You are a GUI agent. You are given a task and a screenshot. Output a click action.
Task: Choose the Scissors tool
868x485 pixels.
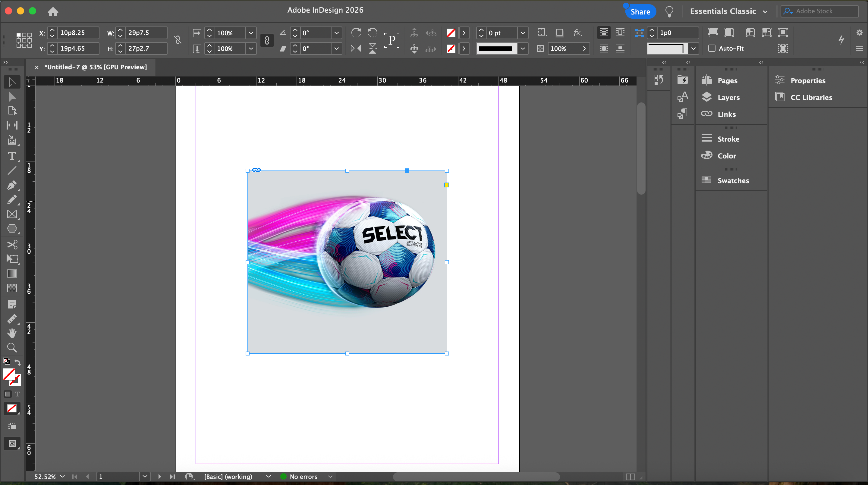coord(12,245)
